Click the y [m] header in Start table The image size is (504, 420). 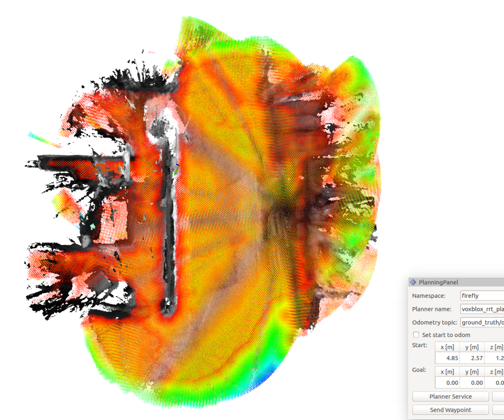472,347
